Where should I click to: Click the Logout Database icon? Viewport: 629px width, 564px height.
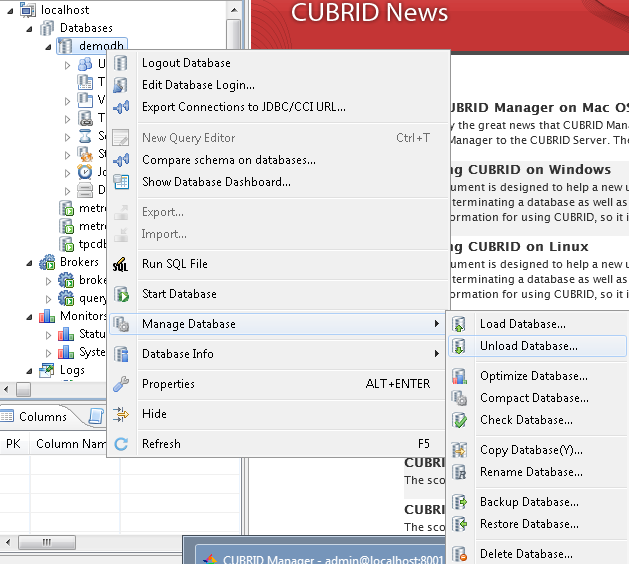coord(121,63)
